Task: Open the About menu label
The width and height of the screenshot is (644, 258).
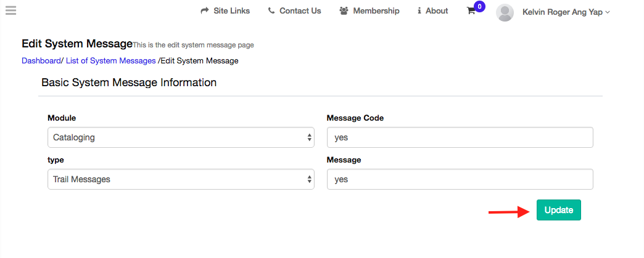Action: click(437, 11)
